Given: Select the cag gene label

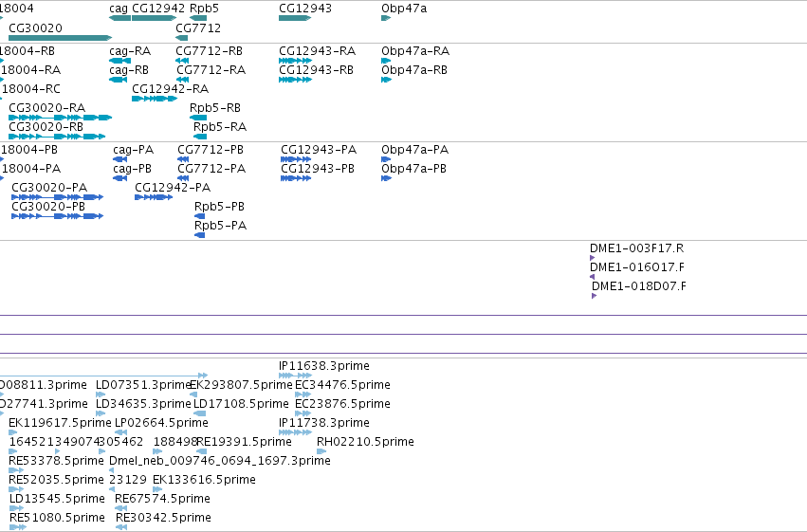Looking at the screenshot, I should [x=119, y=9].
